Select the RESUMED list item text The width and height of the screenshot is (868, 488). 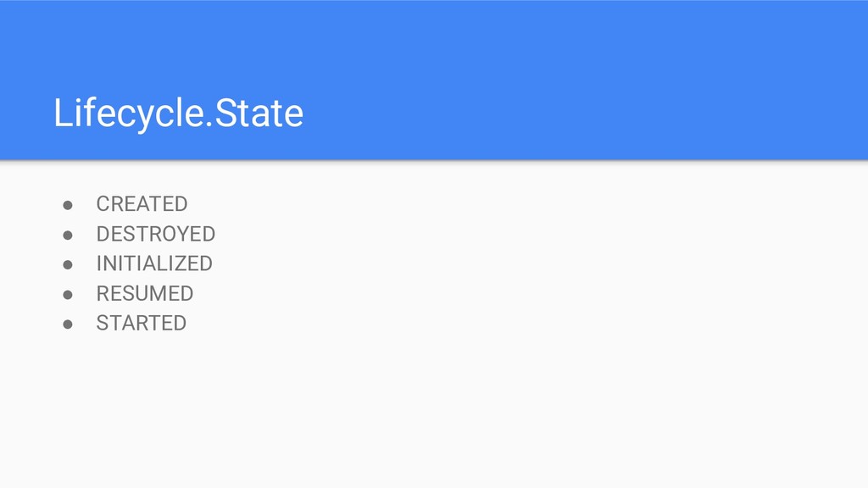[x=145, y=293]
